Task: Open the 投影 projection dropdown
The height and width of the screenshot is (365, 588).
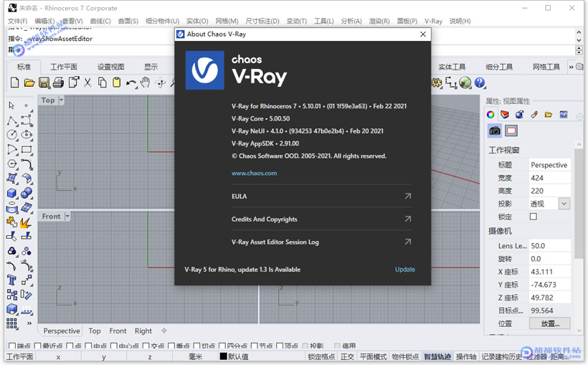Action: pyautogui.click(x=564, y=204)
